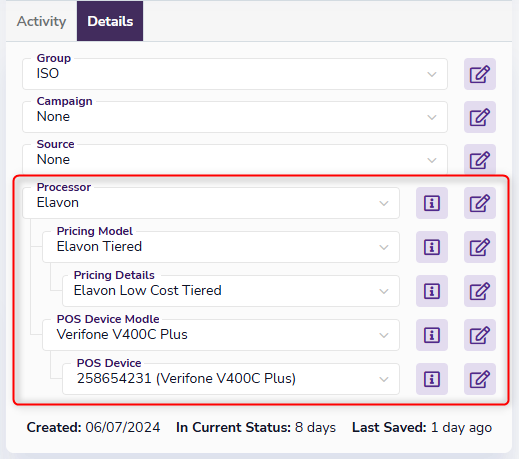Image resolution: width=519 pixels, height=459 pixels.
Task: Open the POS Device dropdown chevron
Action: pos(384,379)
